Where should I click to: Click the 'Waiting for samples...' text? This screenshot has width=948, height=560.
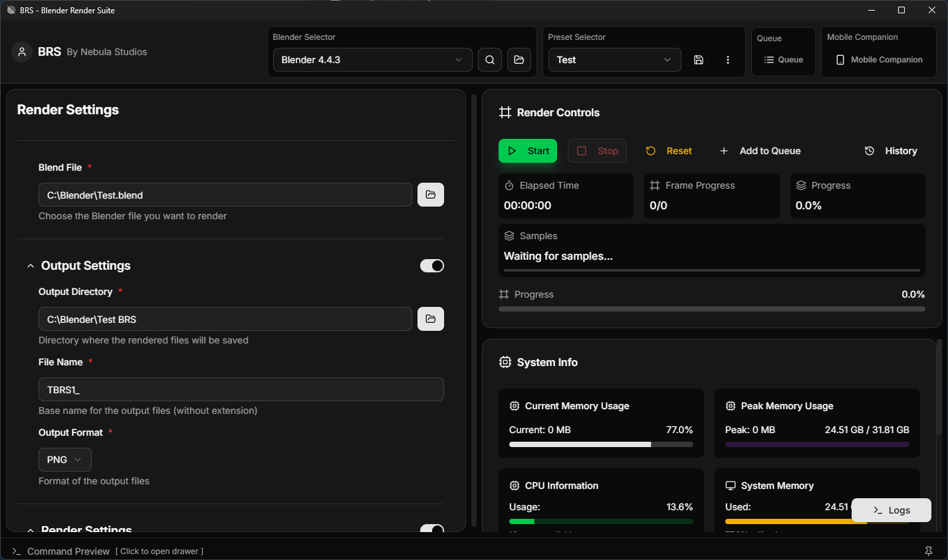click(x=558, y=256)
